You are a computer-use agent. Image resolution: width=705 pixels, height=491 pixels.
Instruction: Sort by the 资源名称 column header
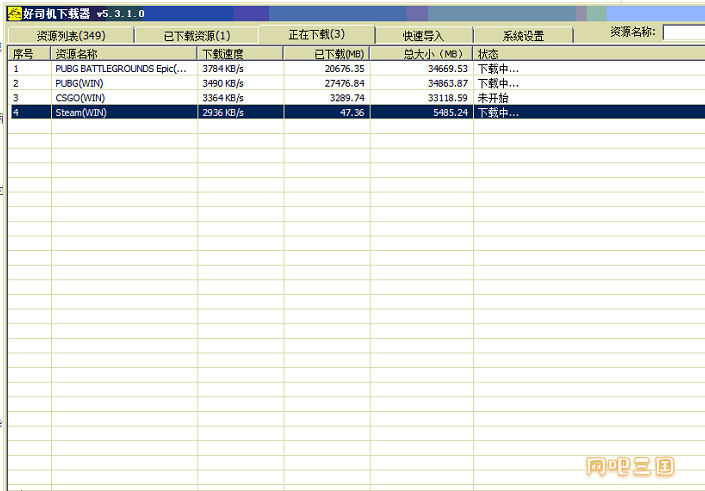(124, 54)
